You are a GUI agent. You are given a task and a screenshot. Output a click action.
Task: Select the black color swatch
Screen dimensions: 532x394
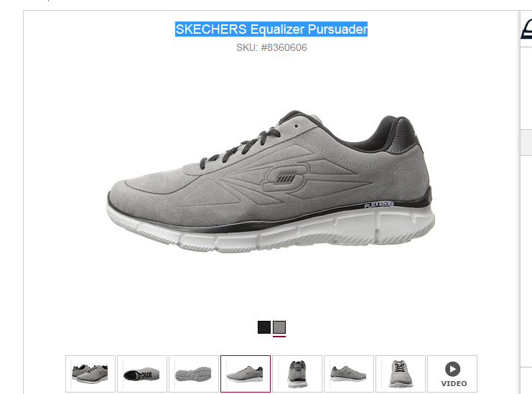264,327
